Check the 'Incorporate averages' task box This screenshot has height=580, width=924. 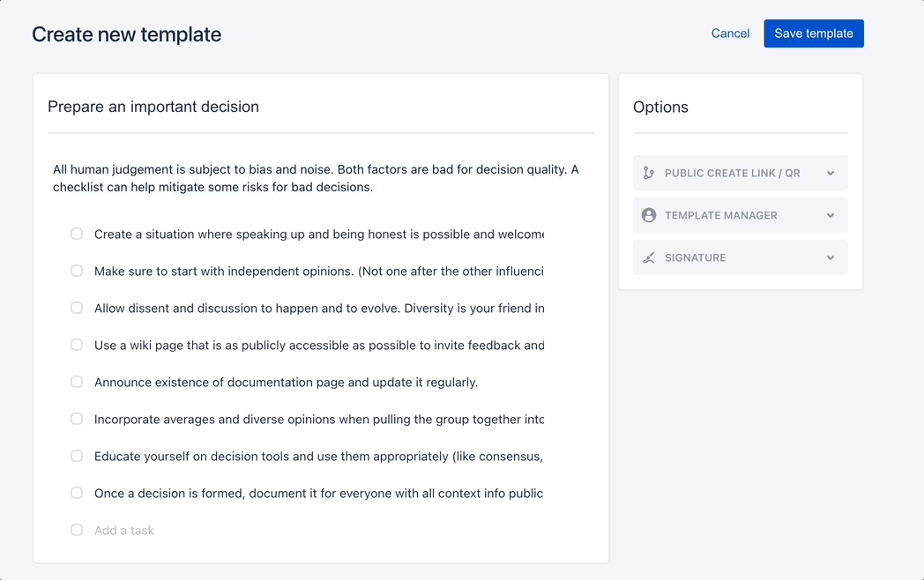click(x=77, y=419)
